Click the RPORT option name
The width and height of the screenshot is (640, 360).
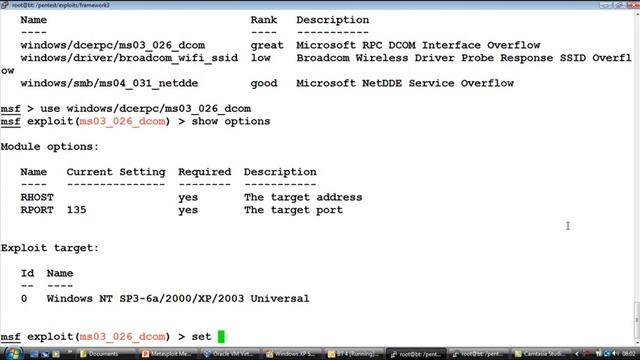pos(37,210)
